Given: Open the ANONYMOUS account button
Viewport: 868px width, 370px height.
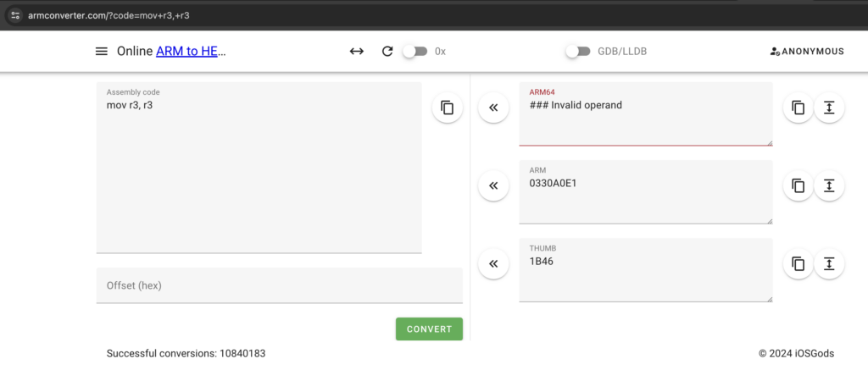Looking at the screenshot, I should click(x=807, y=52).
